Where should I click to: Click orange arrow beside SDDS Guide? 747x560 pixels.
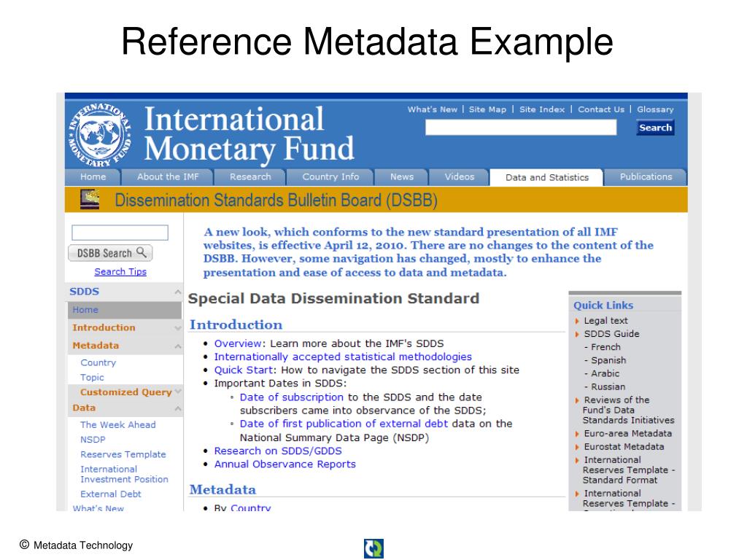click(577, 334)
